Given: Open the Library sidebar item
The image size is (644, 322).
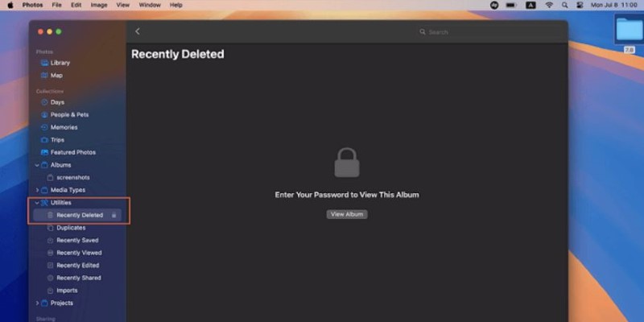Looking at the screenshot, I should click(x=56, y=63).
